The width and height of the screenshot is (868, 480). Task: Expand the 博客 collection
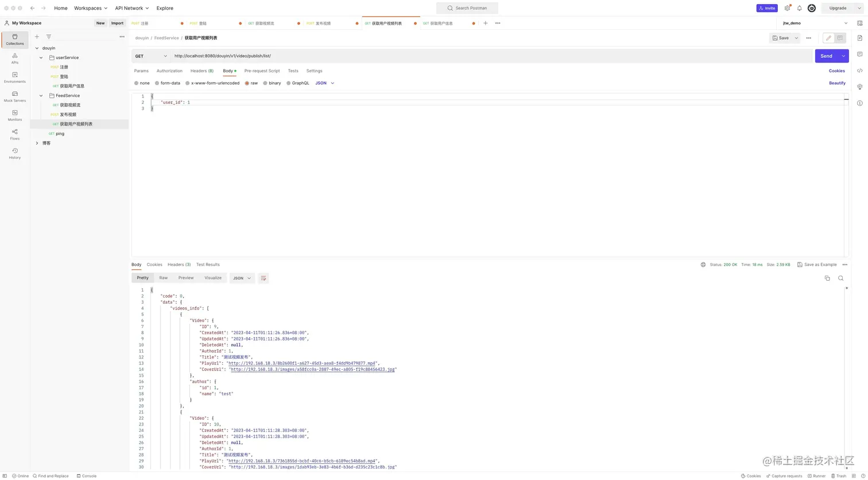pos(37,143)
